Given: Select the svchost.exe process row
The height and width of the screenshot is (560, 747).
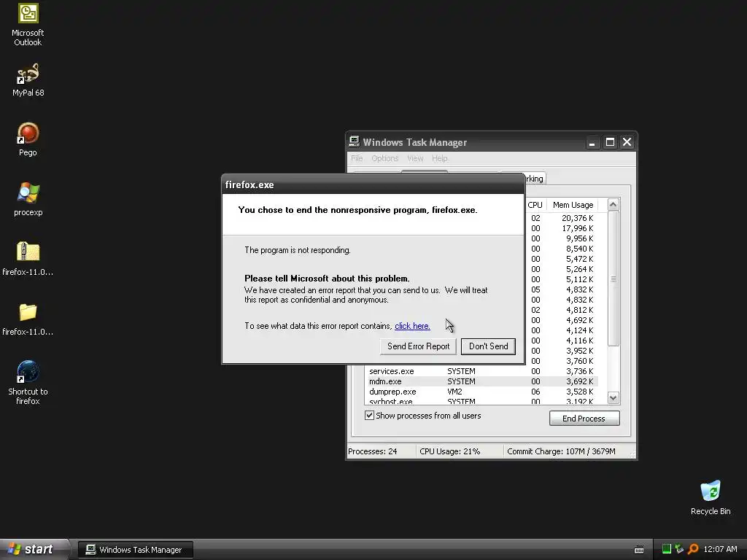Looking at the screenshot, I should pos(482,401).
